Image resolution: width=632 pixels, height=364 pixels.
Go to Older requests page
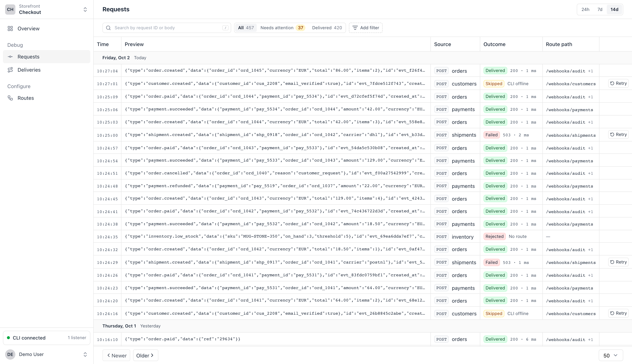point(146,355)
